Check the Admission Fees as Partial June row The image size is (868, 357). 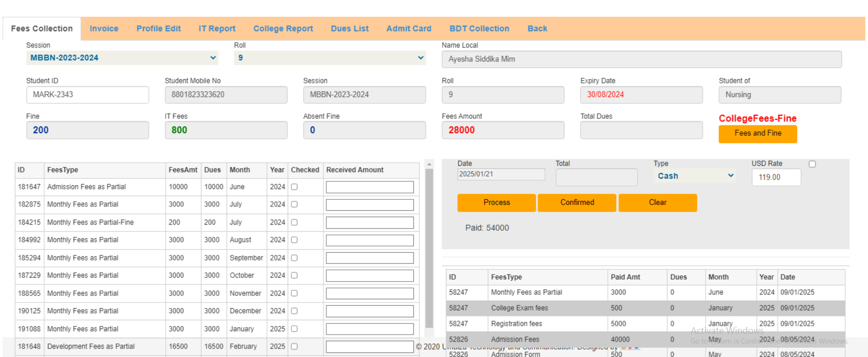[x=294, y=187]
